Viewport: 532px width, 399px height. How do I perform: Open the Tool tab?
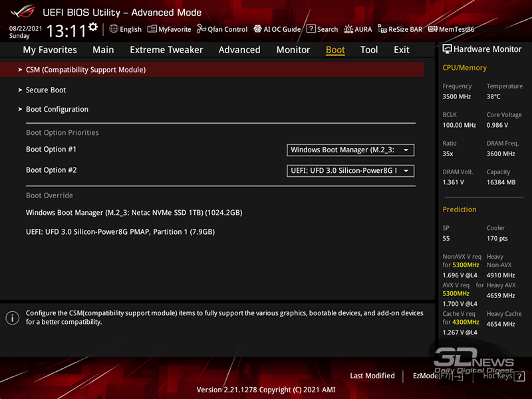(369, 50)
